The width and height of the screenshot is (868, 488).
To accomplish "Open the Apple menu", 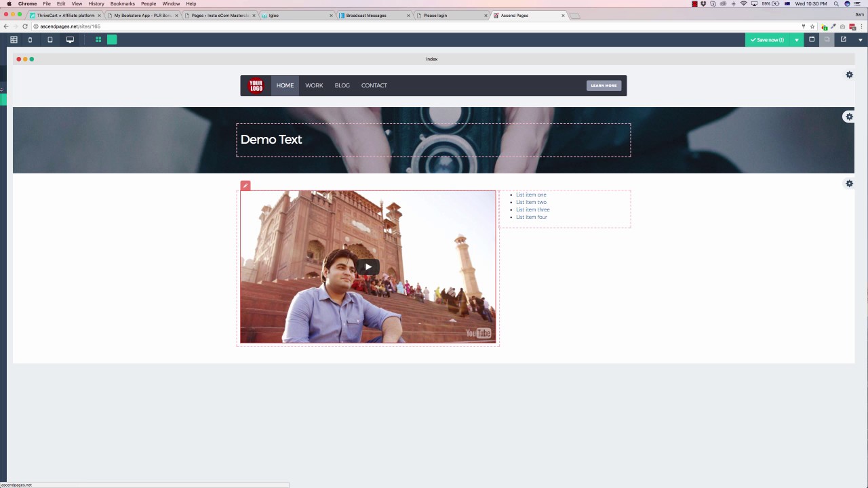I will pos(9,3).
